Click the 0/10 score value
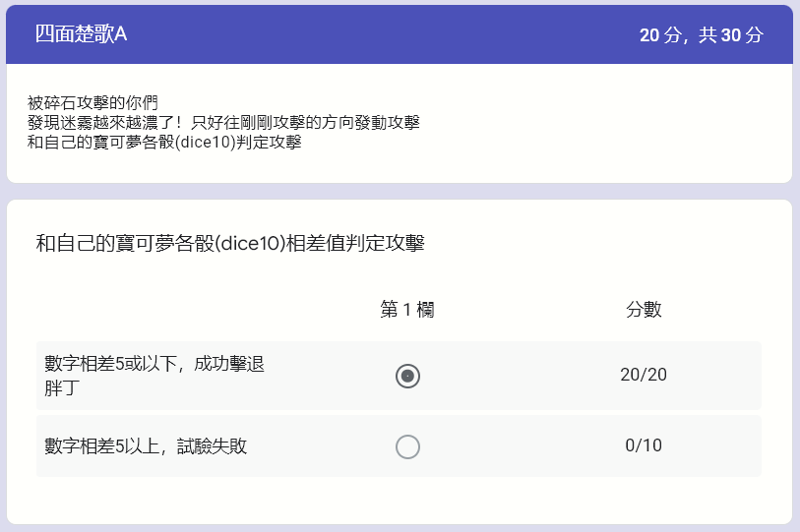The height and width of the screenshot is (532, 800). 644,445
